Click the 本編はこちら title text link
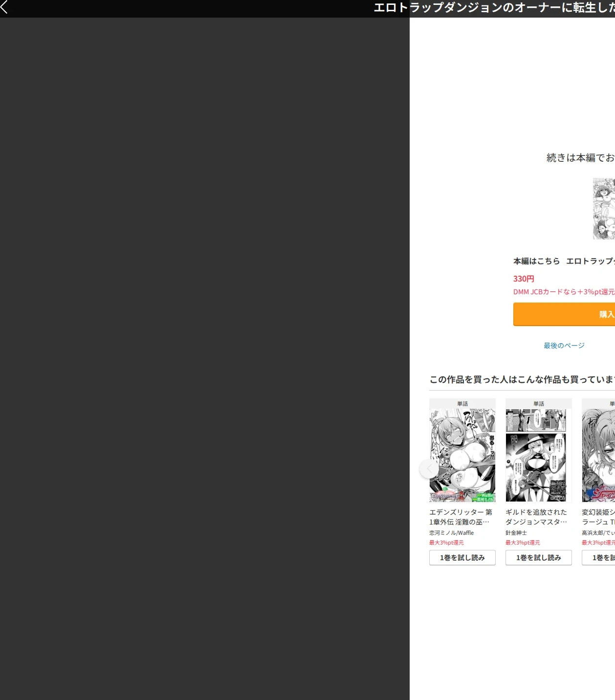 coord(564,261)
